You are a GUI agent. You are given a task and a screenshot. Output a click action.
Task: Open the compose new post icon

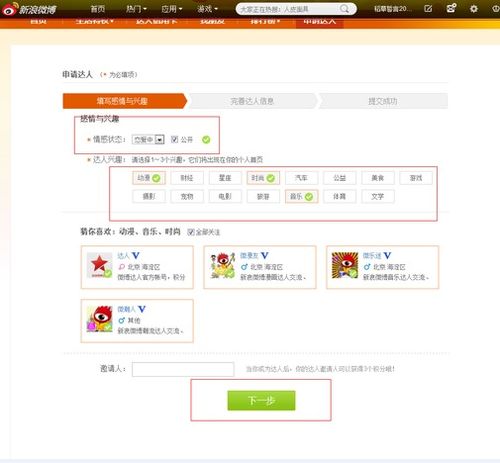[428, 9]
